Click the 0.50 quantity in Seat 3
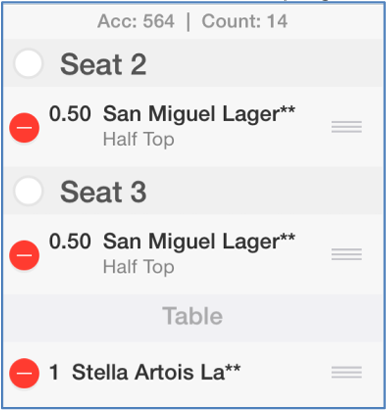Image resolution: width=386 pixels, height=412 pixels. 70,241
